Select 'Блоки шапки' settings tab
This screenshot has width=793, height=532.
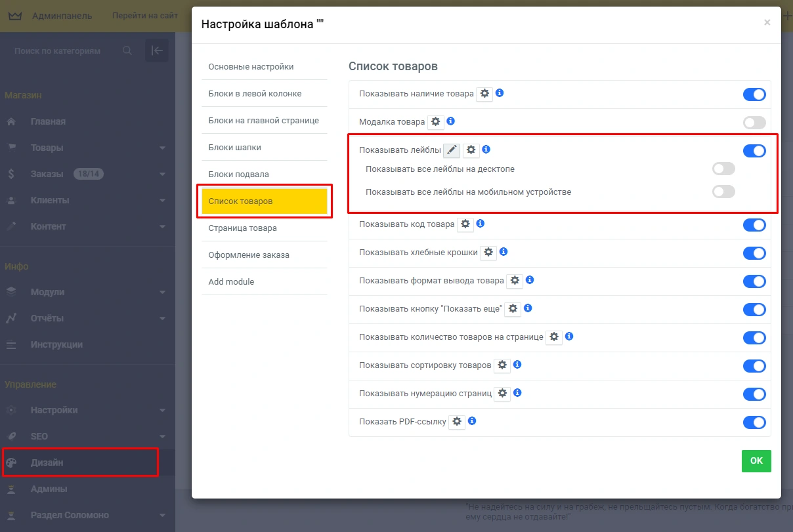234,148
